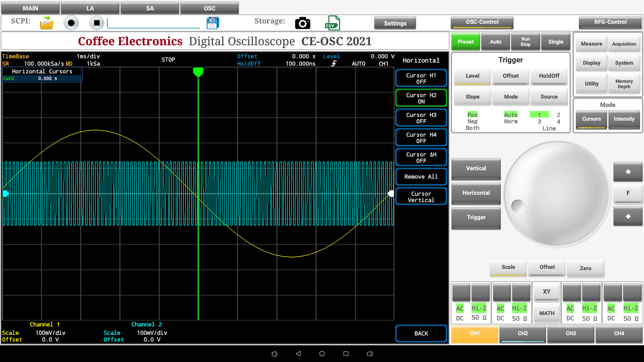This screenshot has width=644, height=362.
Task: Take a screenshot with camera icon
Action: 303,23
